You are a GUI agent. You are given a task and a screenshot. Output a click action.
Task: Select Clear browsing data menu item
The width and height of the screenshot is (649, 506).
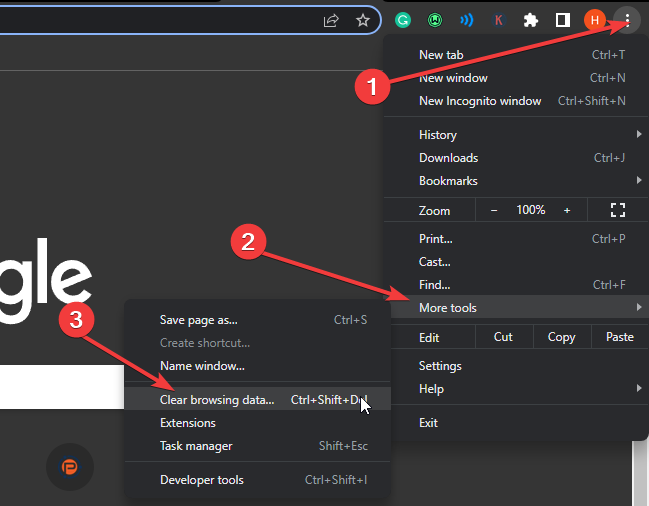tap(217, 400)
